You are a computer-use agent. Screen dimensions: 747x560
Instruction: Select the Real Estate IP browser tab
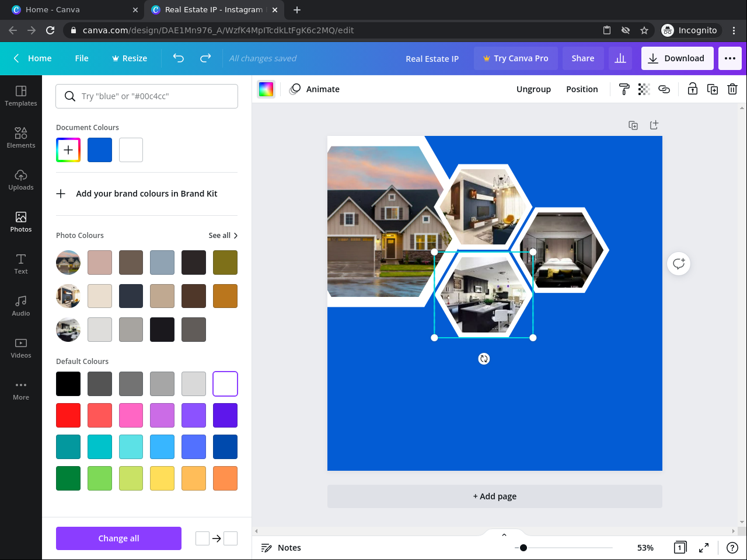(x=214, y=10)
